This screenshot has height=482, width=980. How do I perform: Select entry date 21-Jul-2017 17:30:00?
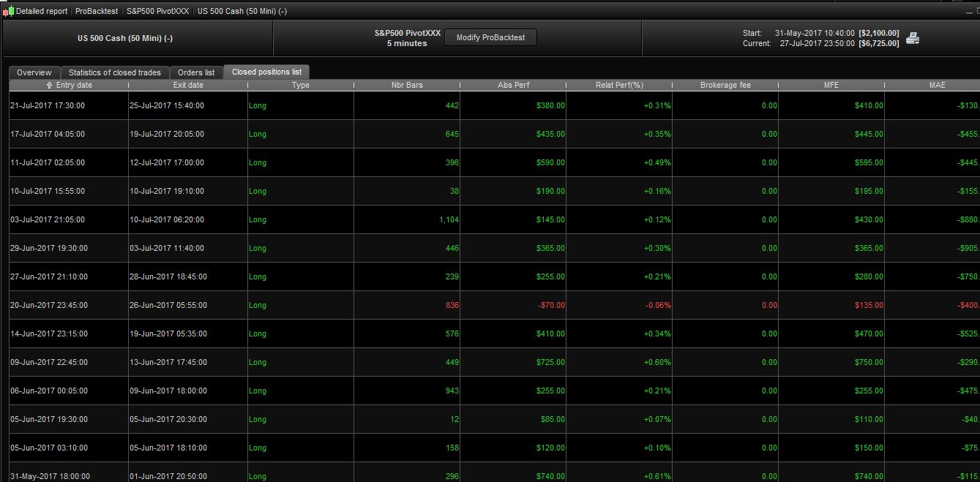point(48,105)
